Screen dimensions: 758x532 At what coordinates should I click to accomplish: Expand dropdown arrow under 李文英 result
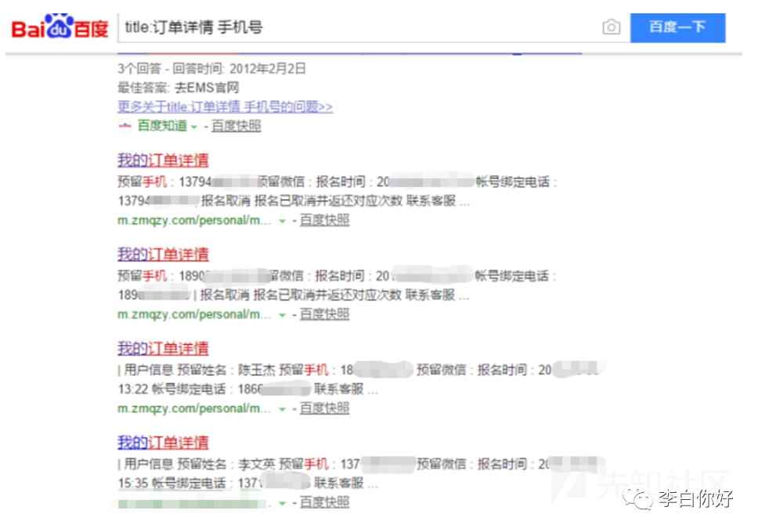283,504
